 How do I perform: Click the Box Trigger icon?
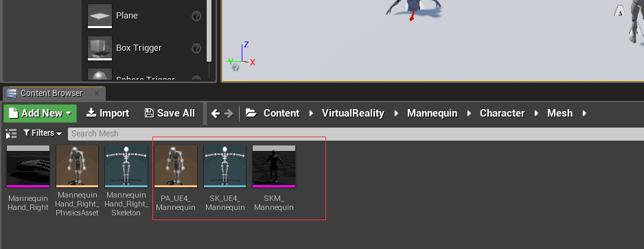(x=100, y=48)
